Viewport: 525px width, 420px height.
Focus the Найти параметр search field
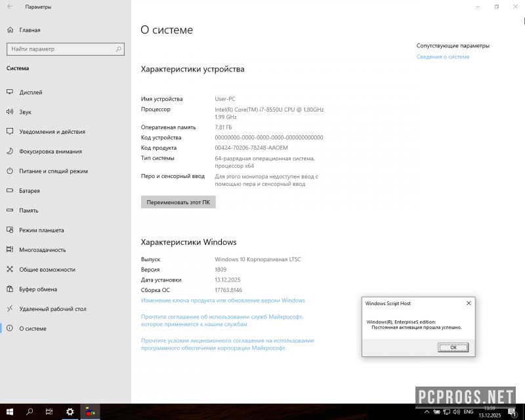coord(65,49)
